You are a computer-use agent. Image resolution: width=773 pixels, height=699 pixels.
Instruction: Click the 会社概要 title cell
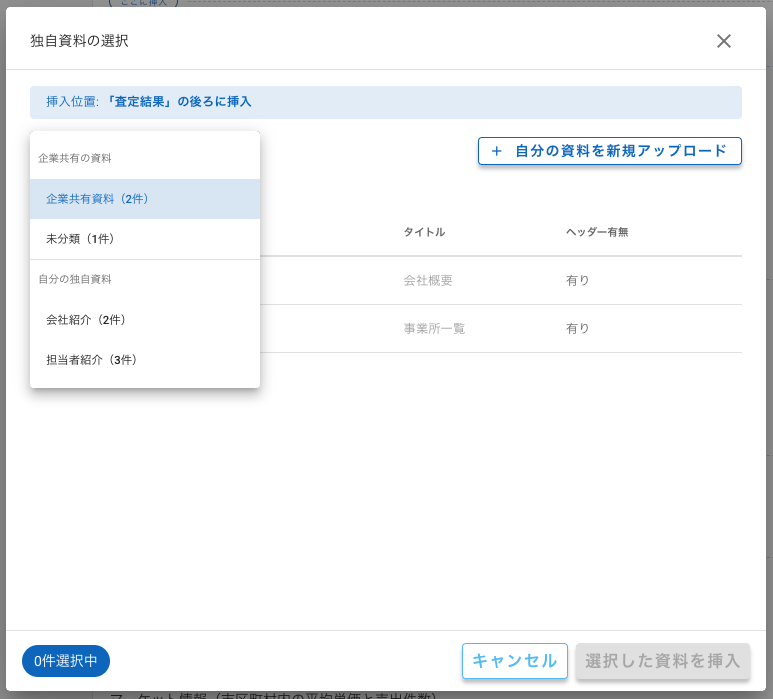pyautogui.click(x=427, y=280)
